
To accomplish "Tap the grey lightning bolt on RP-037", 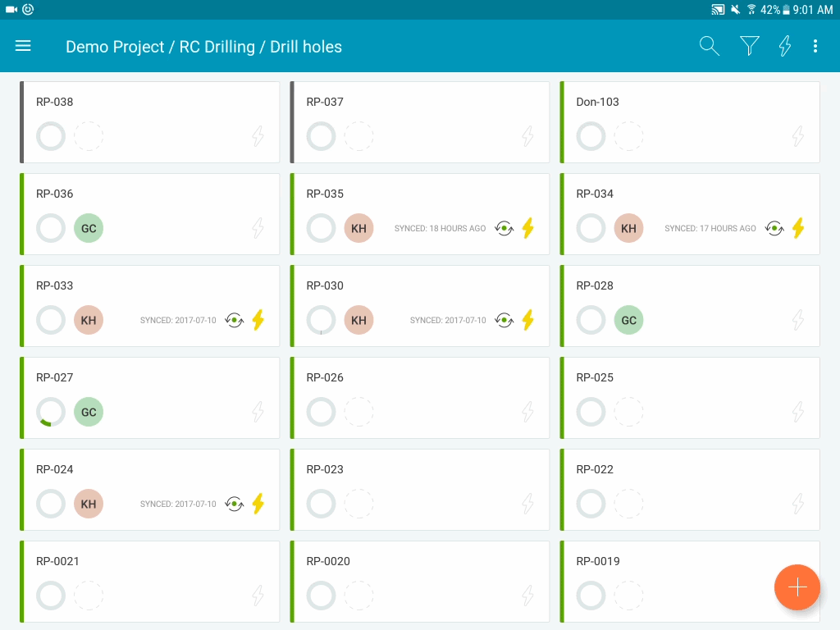I will 527,136.
